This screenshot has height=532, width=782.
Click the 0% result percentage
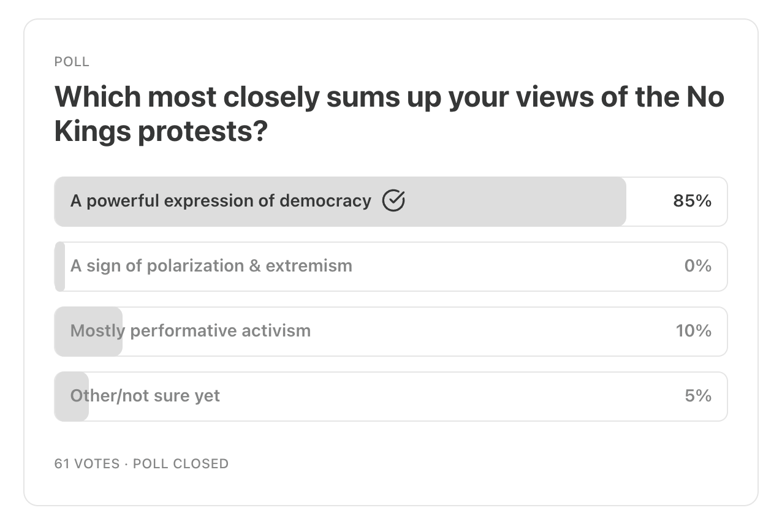click(697, 266)
